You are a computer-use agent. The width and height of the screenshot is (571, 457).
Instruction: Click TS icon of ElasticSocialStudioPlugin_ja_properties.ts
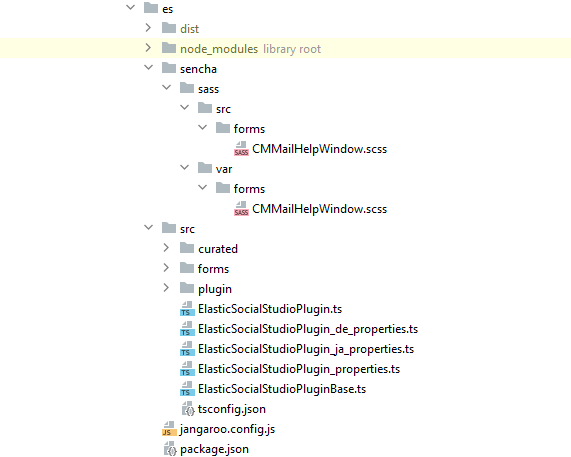(x=187, y=348)
